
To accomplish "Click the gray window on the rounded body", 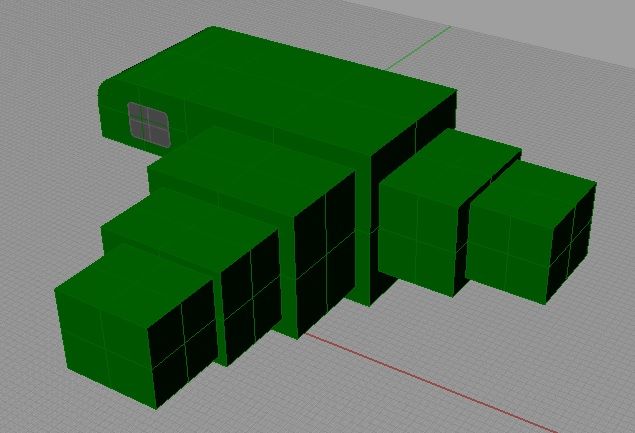I will [x=149, y=124].
